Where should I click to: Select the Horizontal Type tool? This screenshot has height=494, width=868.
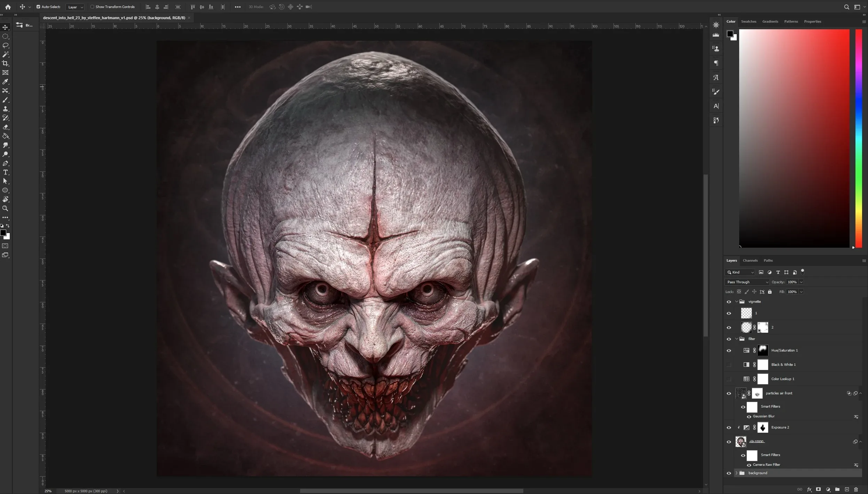(x=5, y=172)
